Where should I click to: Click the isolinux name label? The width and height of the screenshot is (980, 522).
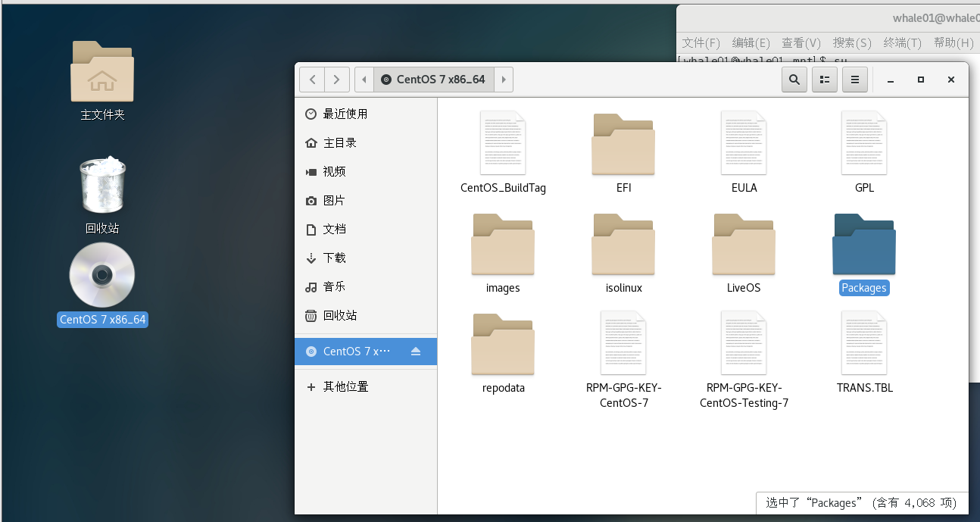click(623, 288)
